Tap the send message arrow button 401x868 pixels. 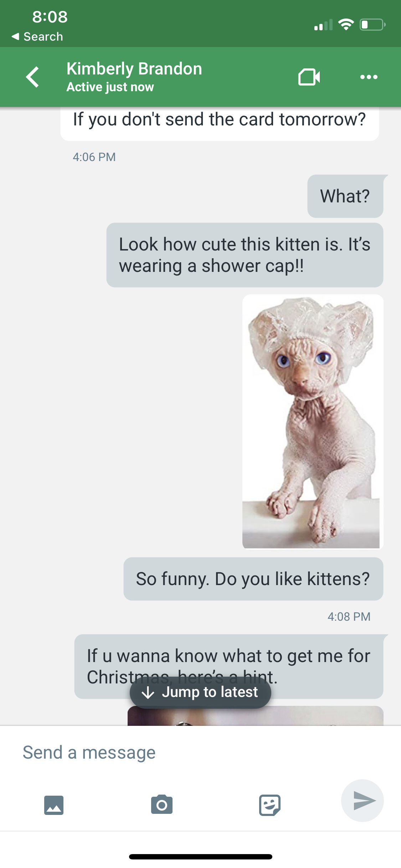tap(363, 801)
